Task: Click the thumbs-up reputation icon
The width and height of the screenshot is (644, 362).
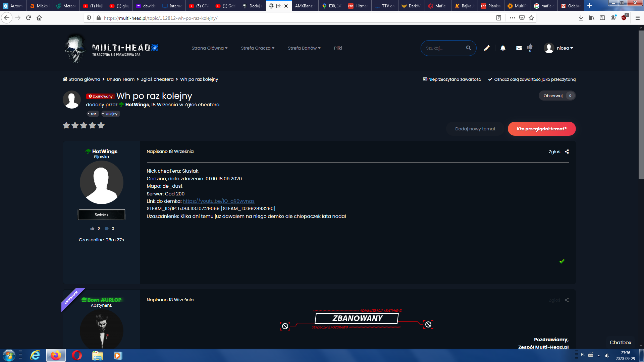Action: tap(530, 47)
